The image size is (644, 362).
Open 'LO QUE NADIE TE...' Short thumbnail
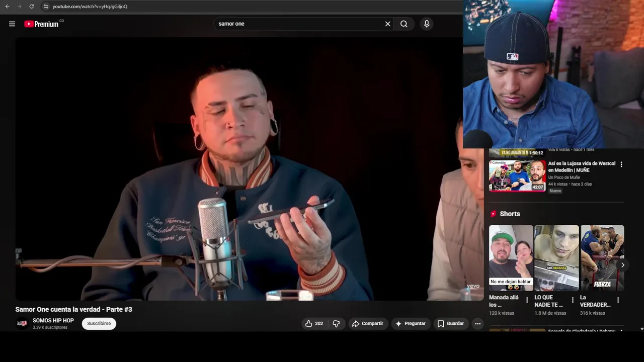tap(556, 258)
